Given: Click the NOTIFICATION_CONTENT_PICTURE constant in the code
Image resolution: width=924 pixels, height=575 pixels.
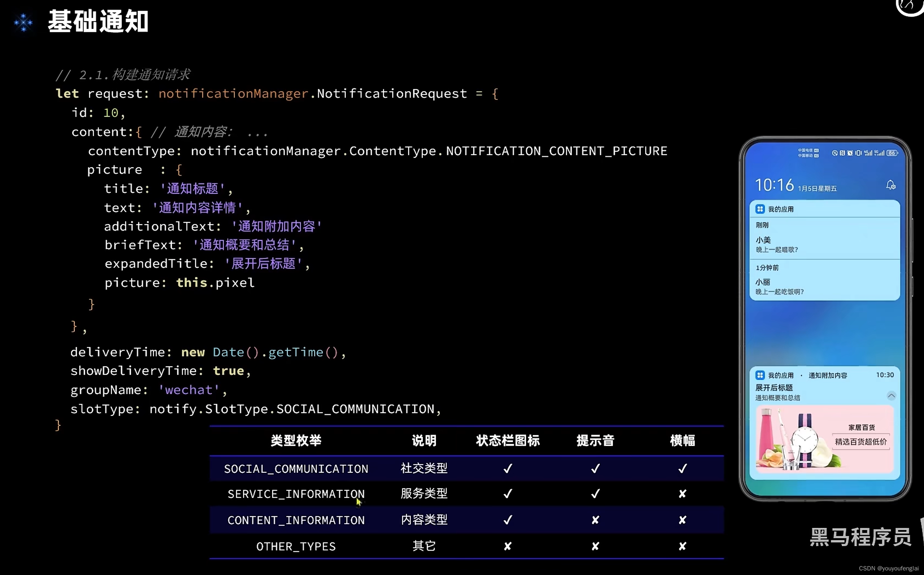Looking at the screenshot, I should [x=557, y=151].
